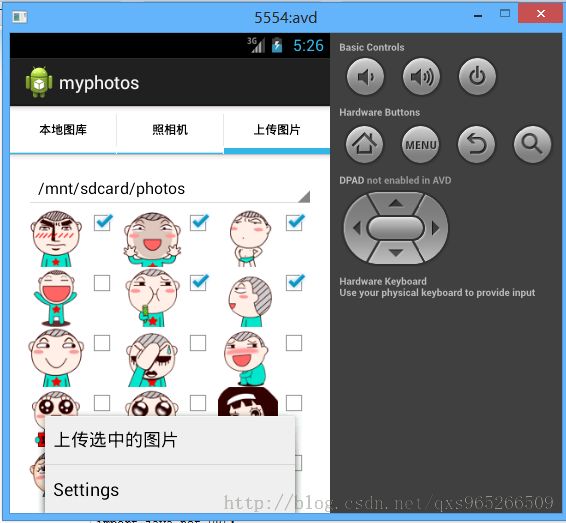
Task: Open the facepalm cartoon thumbnail
Action: click(x=152, y=359)
